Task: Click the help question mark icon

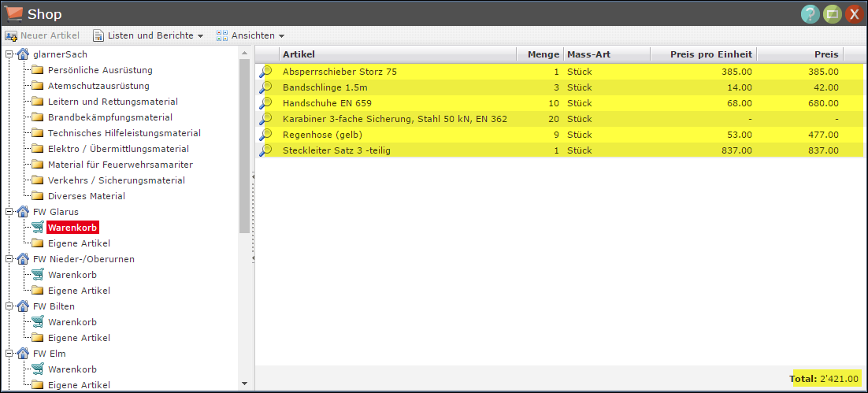Action: 810,13
